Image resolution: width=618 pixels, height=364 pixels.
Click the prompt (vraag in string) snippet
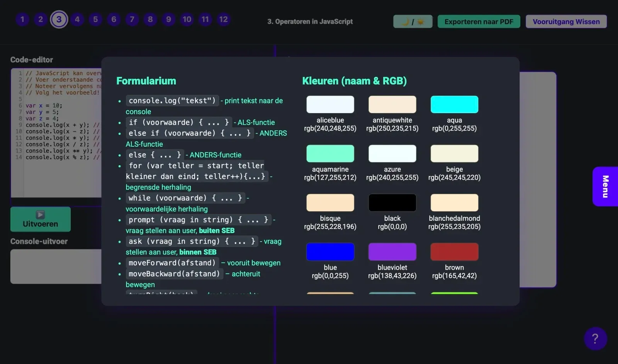tap(199, 220)
